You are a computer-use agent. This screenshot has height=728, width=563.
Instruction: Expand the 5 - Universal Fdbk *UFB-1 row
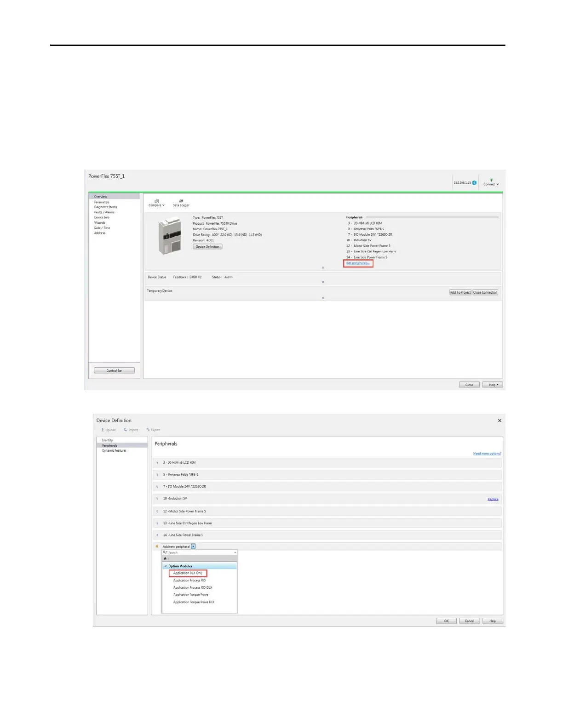coord(157,474)
